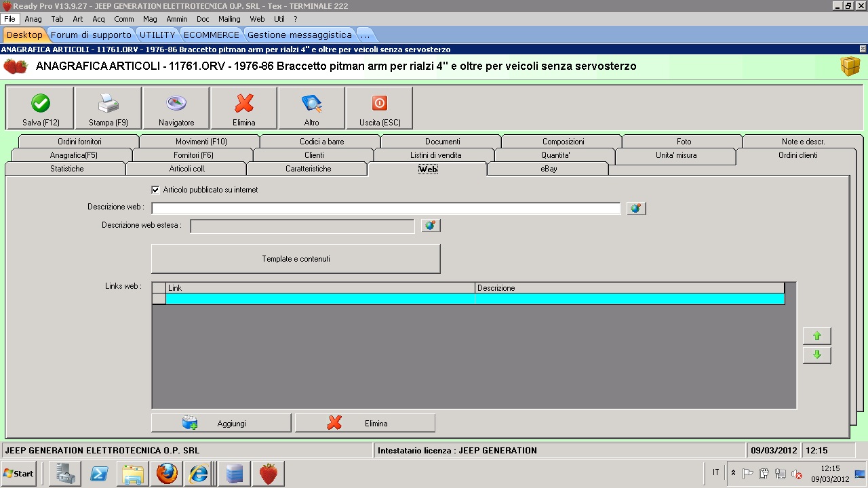Screen dimensions: 868x488
Task: Move link down with green down arrow
Action: click(817, 355)
